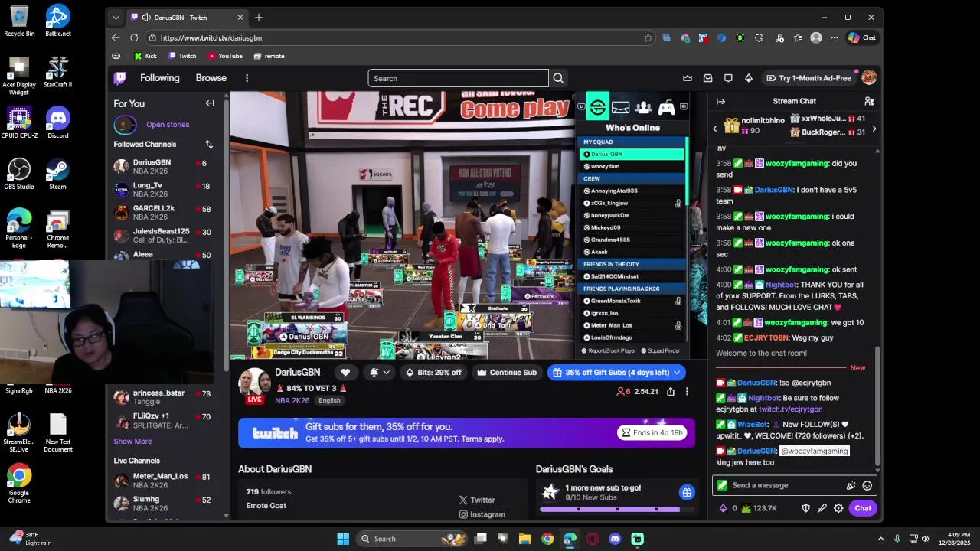
Task: Open Twitch user avatar menu
Action: click(x=869, y=77)
